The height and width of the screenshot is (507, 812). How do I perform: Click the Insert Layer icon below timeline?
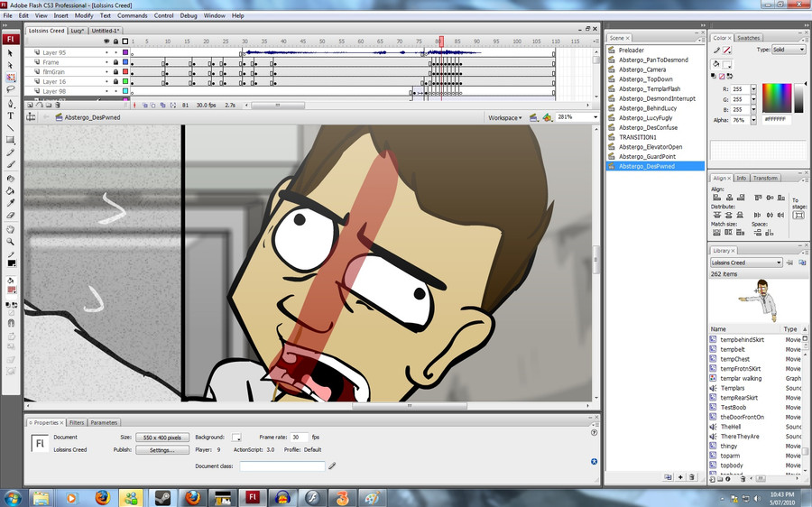(30, 106)
